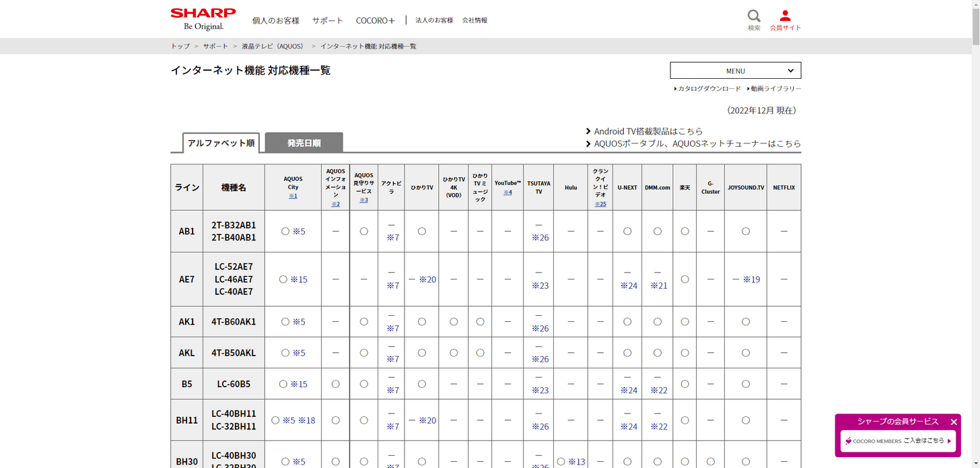Viewport: 980px width, 468px height.
Task: Close the シャープの会員サービス popup
Action: (954, 422)
